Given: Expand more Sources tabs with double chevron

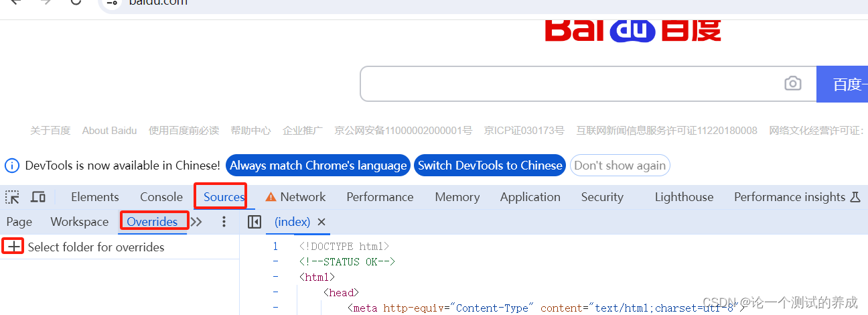Looking at the screenshot, I should (x=196, y=222).
